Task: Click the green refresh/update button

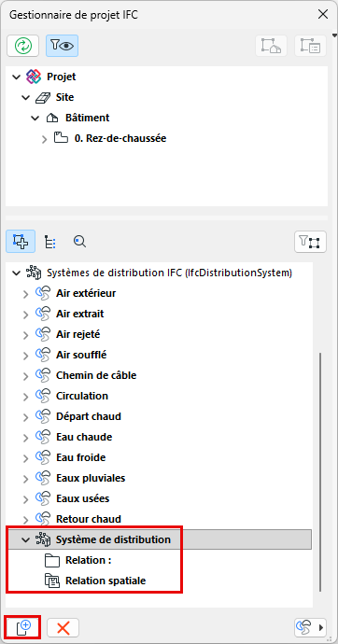Action: click(23, 46)
